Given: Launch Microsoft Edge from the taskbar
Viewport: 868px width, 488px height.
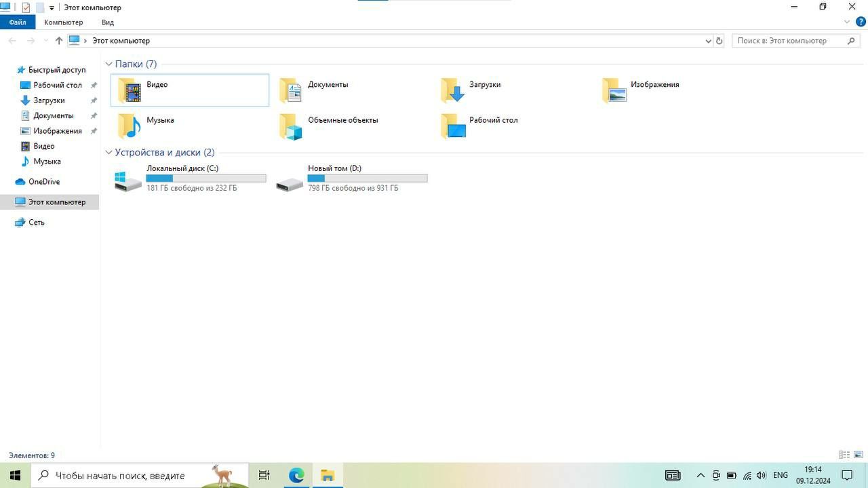Looking at the screenshot, I should point(296,475).
